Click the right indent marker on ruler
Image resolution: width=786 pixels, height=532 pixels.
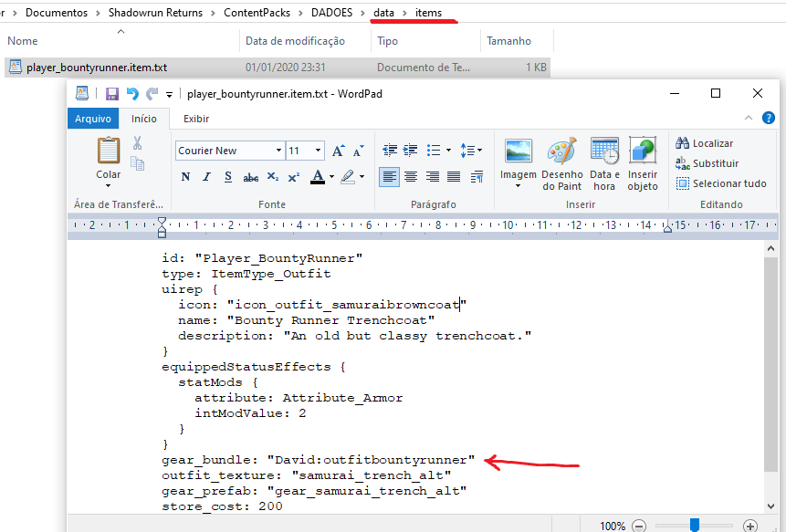(667, 227)
